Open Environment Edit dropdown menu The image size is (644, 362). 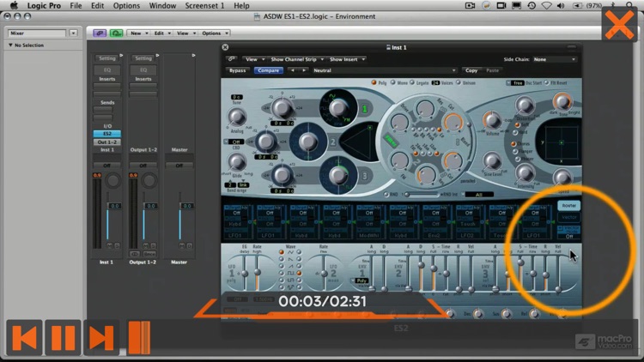tap(162, 33)
